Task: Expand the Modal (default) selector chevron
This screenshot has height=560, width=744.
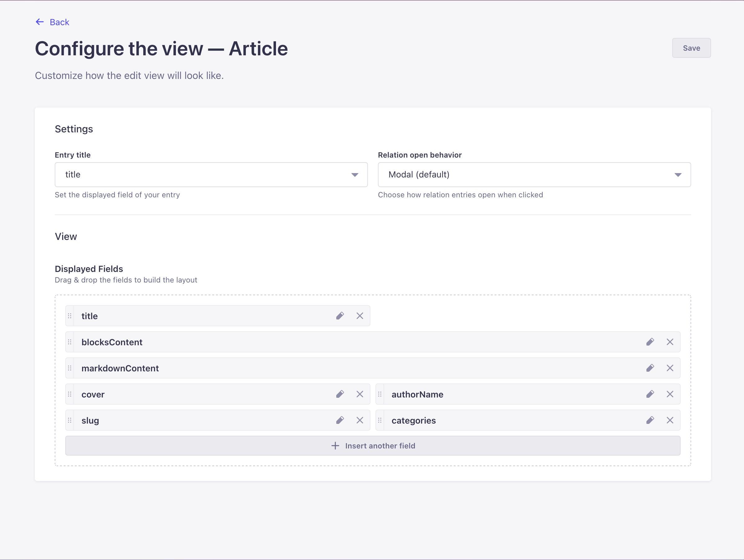Action: click(677, 175)
